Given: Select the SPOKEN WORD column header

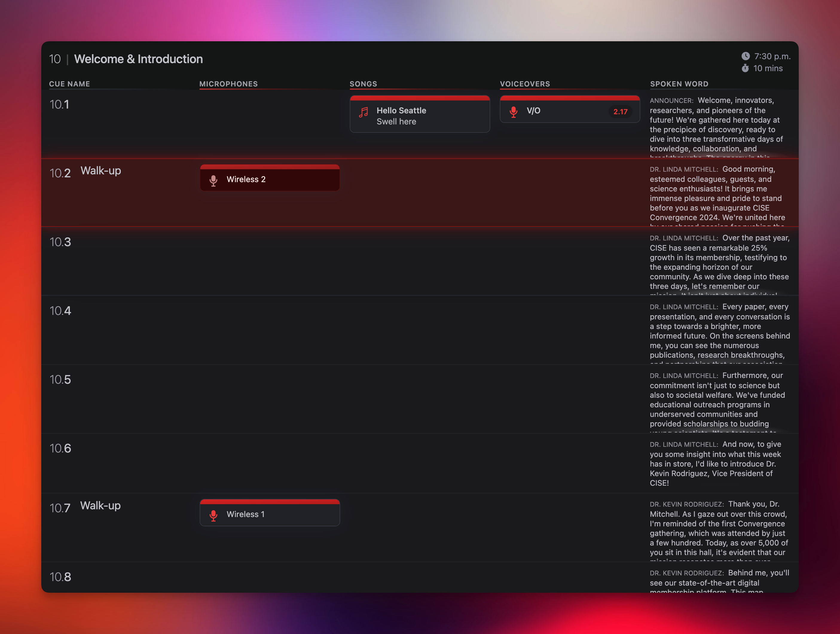Looking at the screenshot, I should click(679, 84).
